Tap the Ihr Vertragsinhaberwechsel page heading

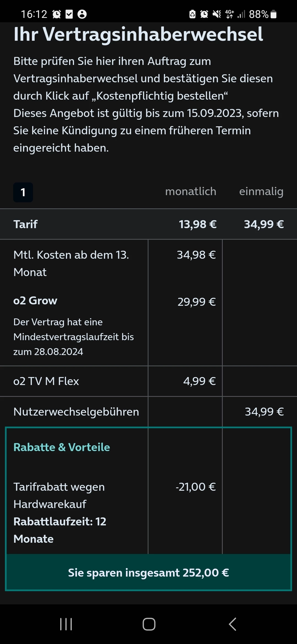pos(138,34)
